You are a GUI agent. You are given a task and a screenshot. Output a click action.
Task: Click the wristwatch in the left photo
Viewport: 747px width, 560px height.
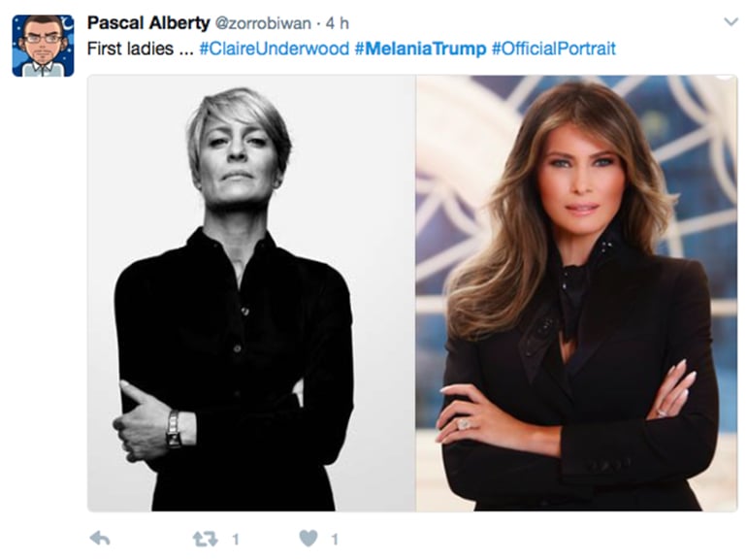click(x=174, y=427)
